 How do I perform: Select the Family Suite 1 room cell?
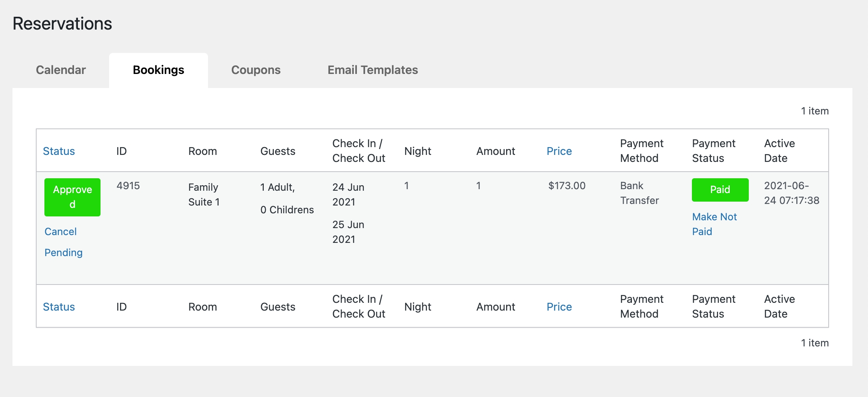coord(204,195)
